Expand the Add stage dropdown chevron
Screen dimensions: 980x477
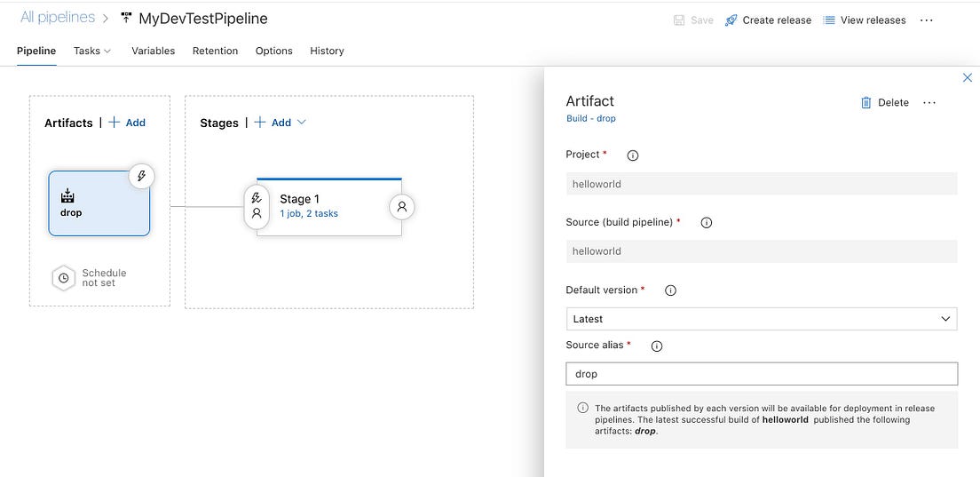302,123
